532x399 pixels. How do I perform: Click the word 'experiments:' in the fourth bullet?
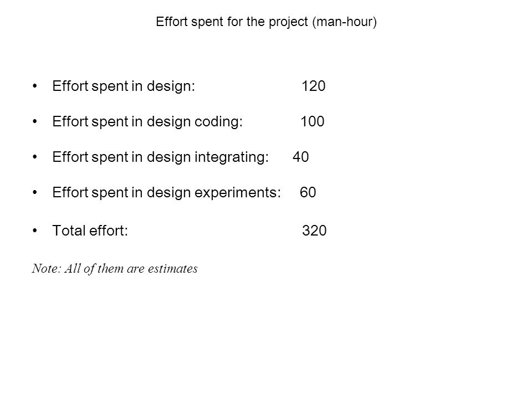click(x=238, y=193)
